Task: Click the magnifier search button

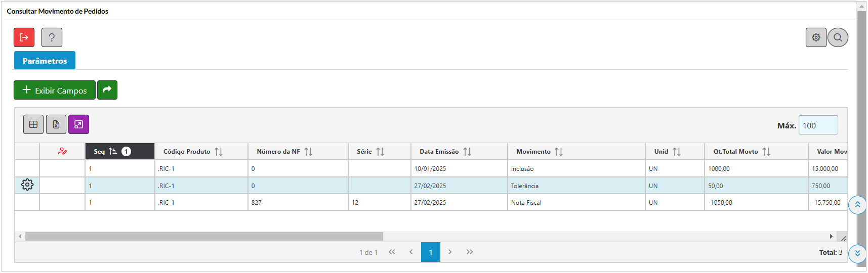Action: [838, 37]
